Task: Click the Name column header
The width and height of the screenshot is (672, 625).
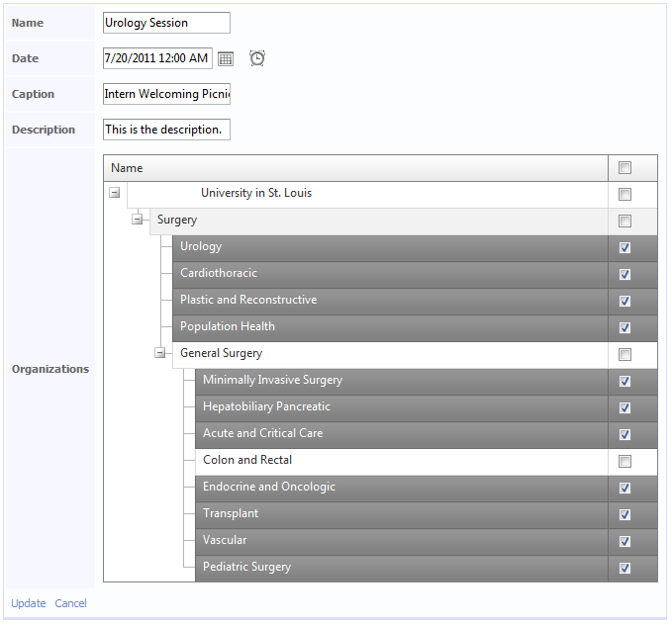Action: coord(127,168)
